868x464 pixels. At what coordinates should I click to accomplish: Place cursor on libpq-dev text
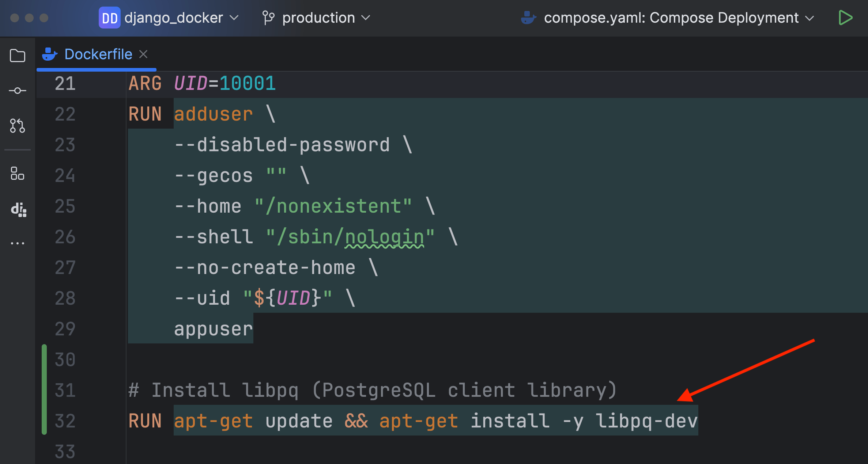[x=646, y=421]
